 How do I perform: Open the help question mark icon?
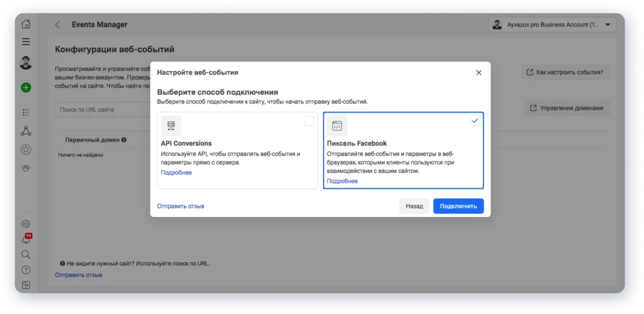pos(26,270)
